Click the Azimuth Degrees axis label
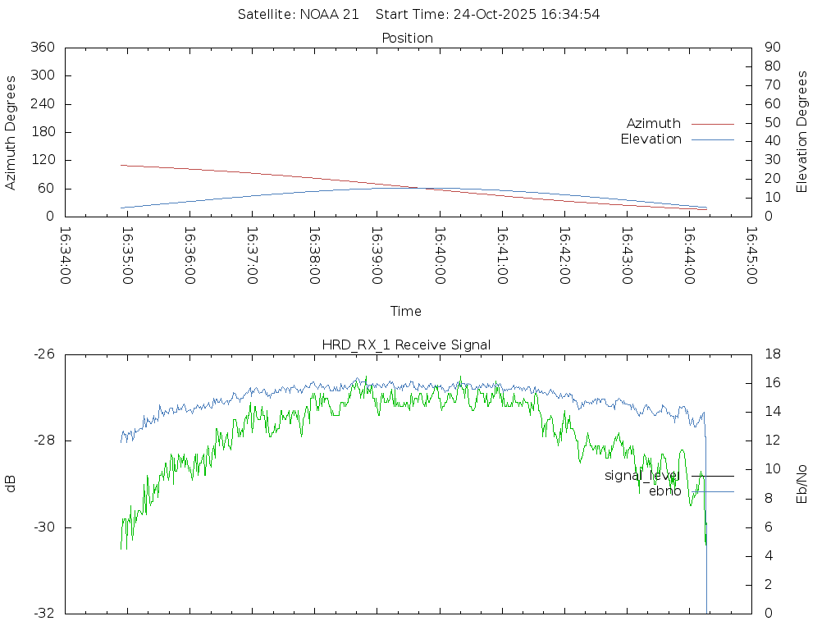Viewport: 840px width, 630px height. coord(11,132)
